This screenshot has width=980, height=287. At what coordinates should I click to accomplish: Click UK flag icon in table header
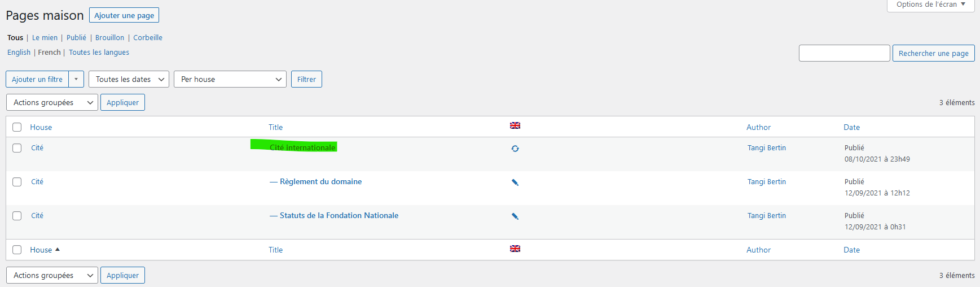click(x=515, y=125)
